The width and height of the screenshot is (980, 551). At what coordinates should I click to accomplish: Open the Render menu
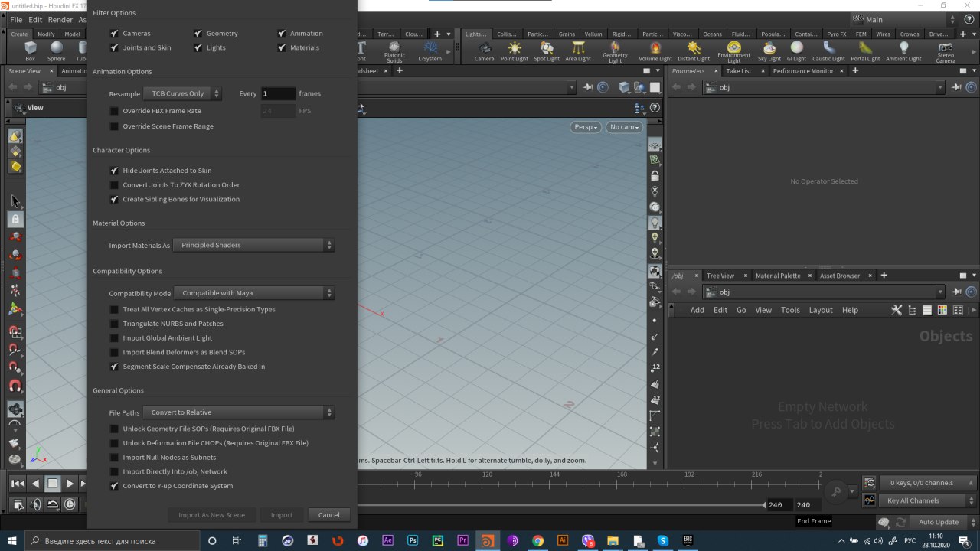click(x=60, y=20)
